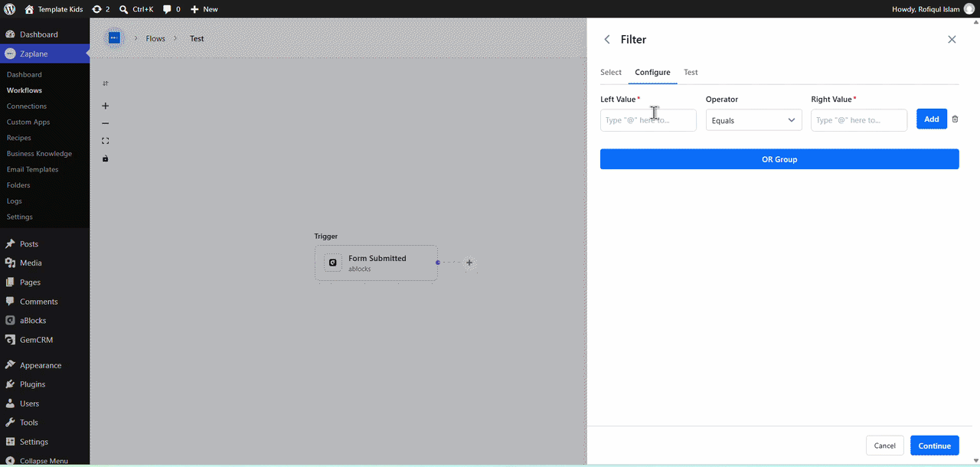Click the Add condition button
980x467 pixels.
(x=932, y=119)
